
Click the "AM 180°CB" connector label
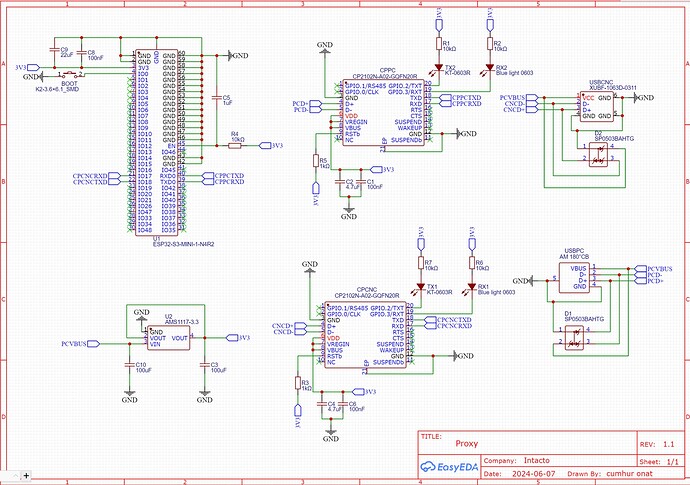(574, 257)
